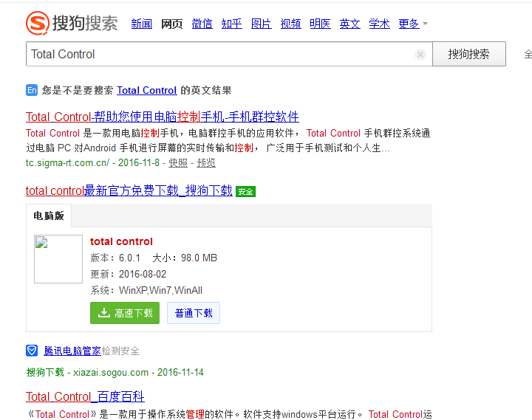Open total control 最新官方免费下载 result

tap(129, 191)
